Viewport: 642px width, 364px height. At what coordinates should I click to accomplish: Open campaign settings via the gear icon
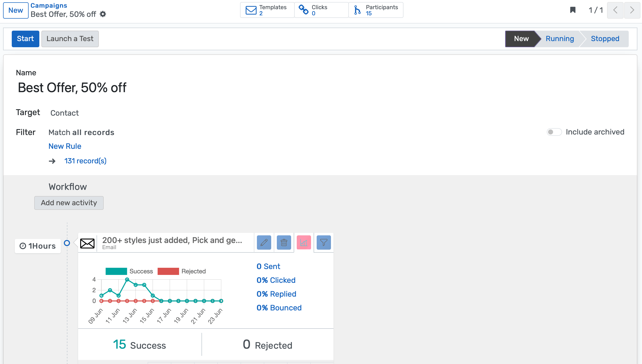[103, 15]
